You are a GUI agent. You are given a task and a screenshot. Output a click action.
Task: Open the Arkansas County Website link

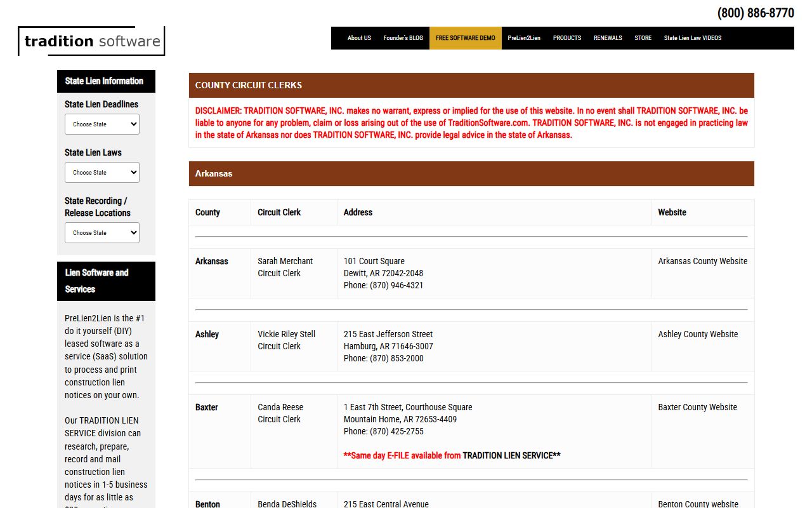point(702,261)
